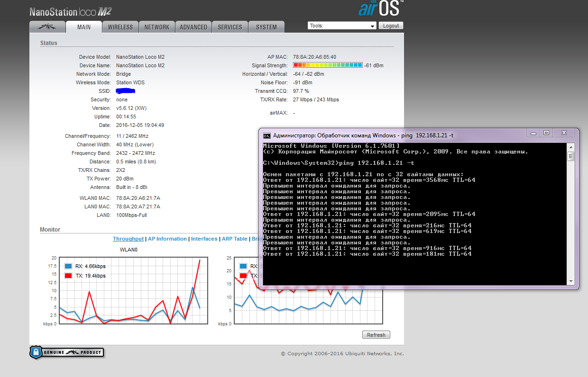Click the WLAN0 chart title
The image size is (588, 377).
(128, 250)
